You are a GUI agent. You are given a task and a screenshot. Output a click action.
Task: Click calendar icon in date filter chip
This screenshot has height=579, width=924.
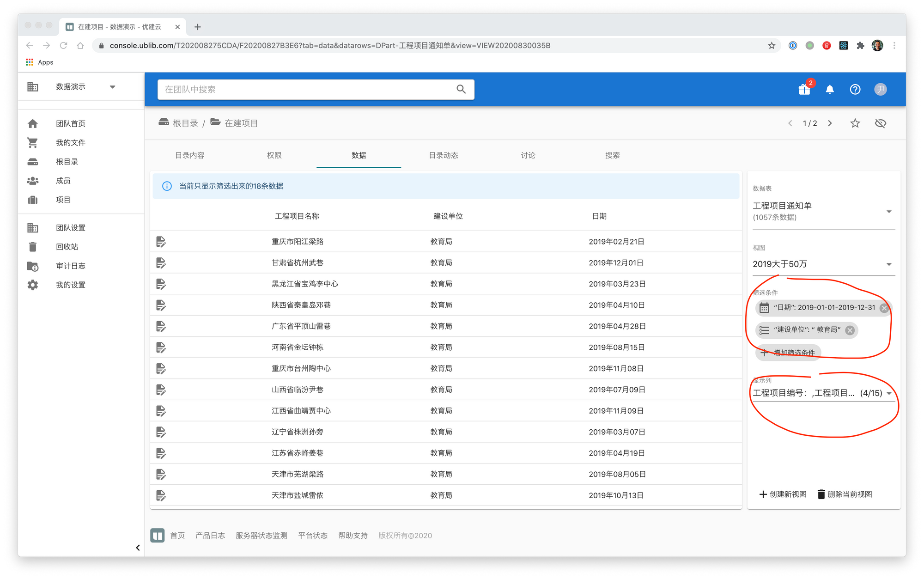click(765, 308)
